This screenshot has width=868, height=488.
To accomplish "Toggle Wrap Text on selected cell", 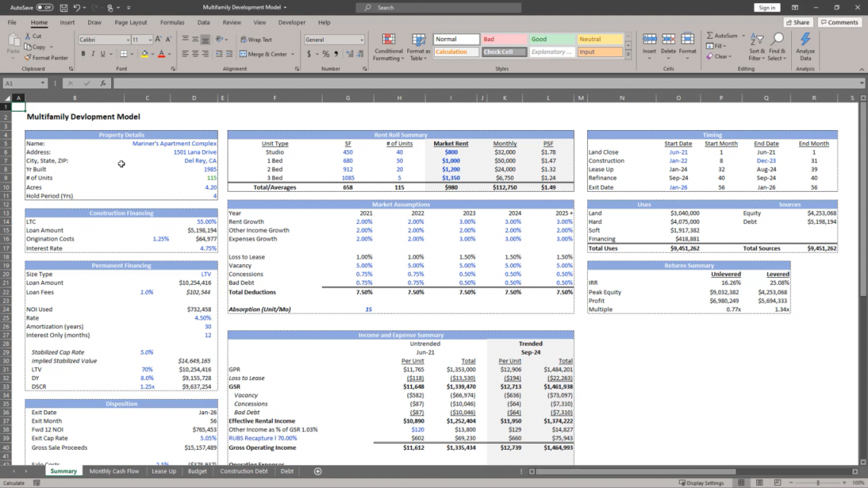I will click(256, 40).
